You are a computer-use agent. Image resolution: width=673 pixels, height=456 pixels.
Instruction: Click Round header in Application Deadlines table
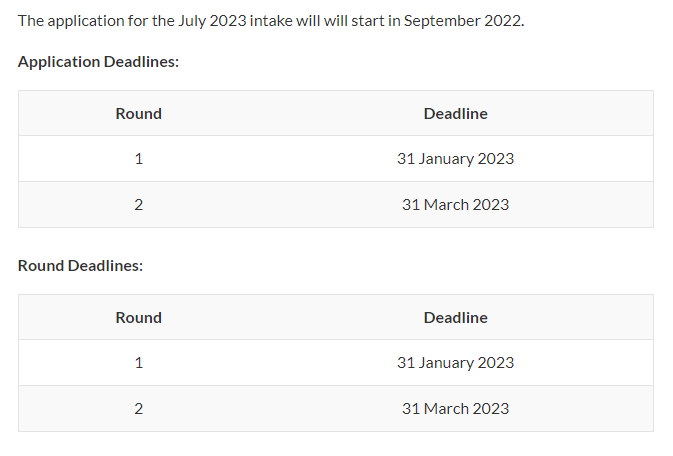[138, 114]
